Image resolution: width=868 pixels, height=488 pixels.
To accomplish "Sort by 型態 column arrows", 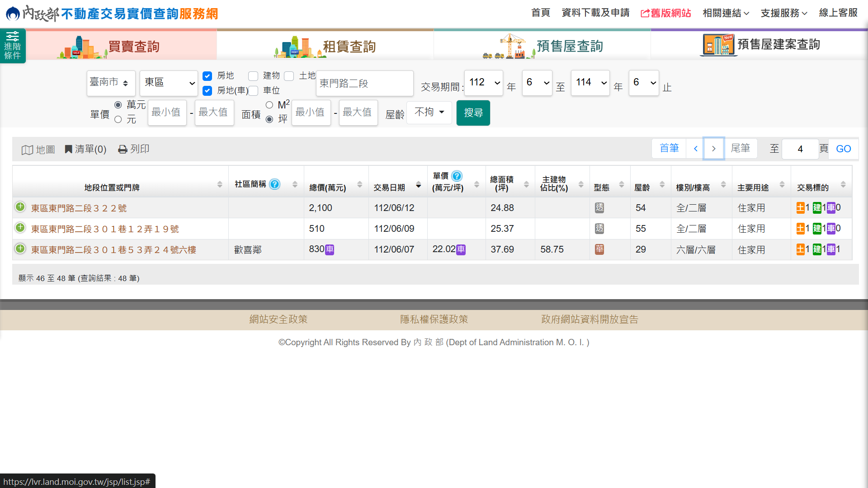I will pyautogui.click(x=622, y=184).
